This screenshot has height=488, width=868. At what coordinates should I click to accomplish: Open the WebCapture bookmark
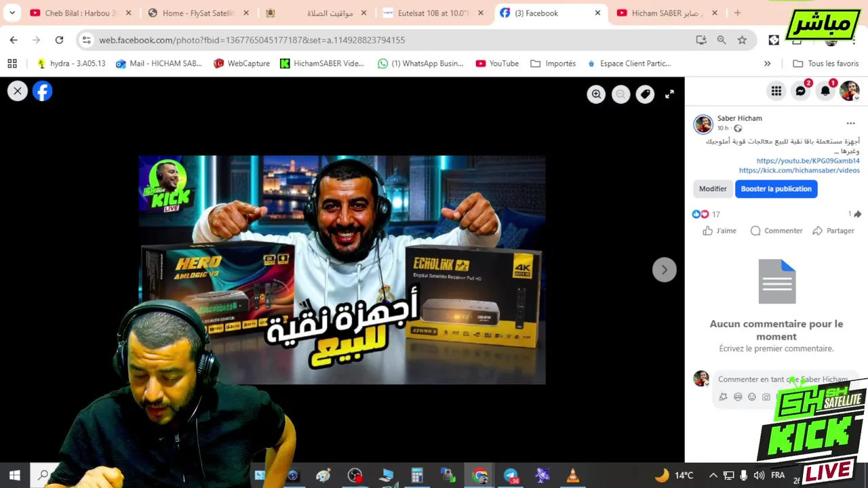[241, 63]
